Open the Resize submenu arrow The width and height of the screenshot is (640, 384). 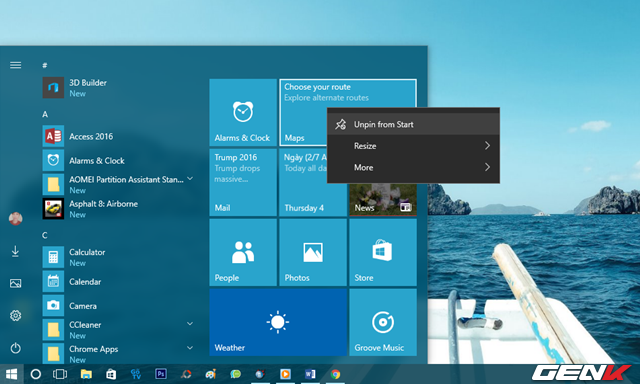(487, 146)
